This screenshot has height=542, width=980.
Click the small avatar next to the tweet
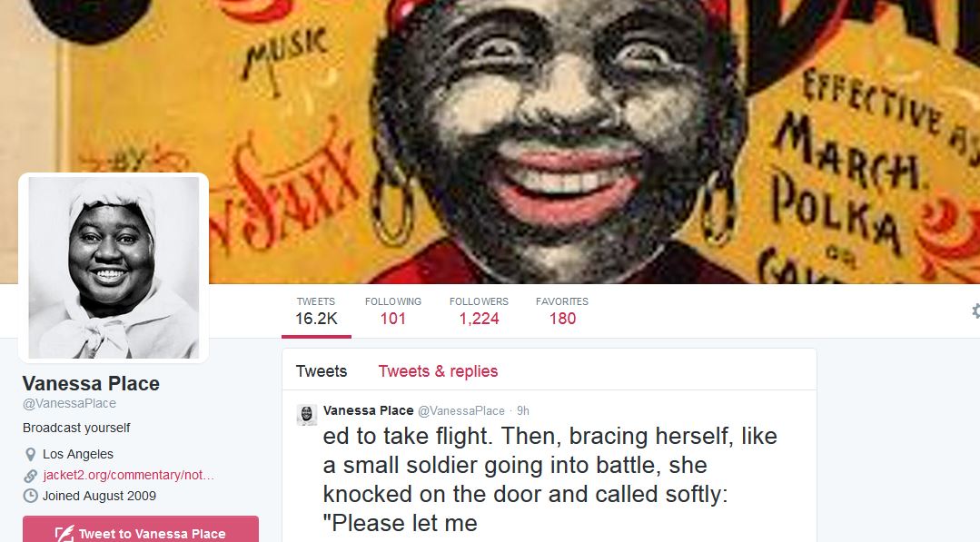(306, 415)
